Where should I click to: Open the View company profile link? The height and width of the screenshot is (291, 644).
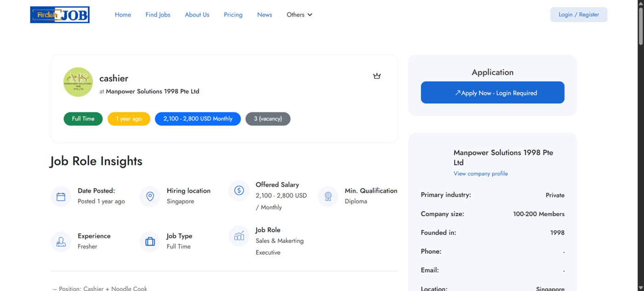pos(481,174)
